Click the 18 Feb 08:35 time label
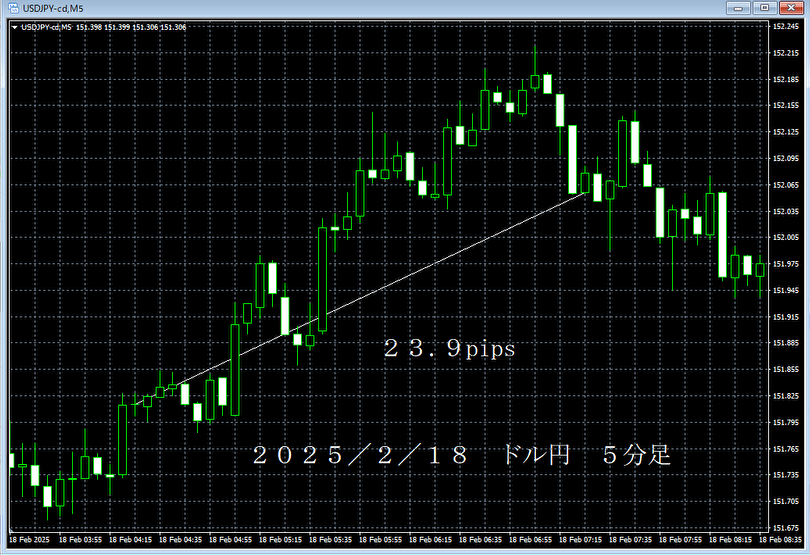 [781, 539]
